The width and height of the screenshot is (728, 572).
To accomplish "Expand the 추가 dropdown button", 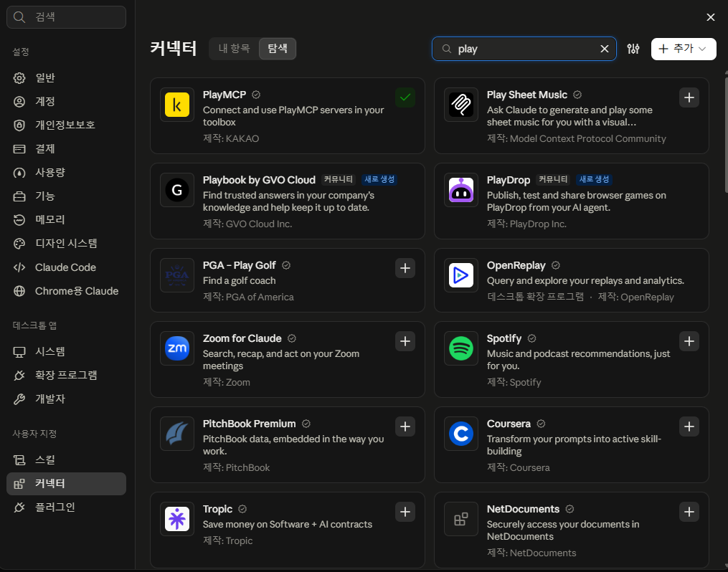I will 684,49.
